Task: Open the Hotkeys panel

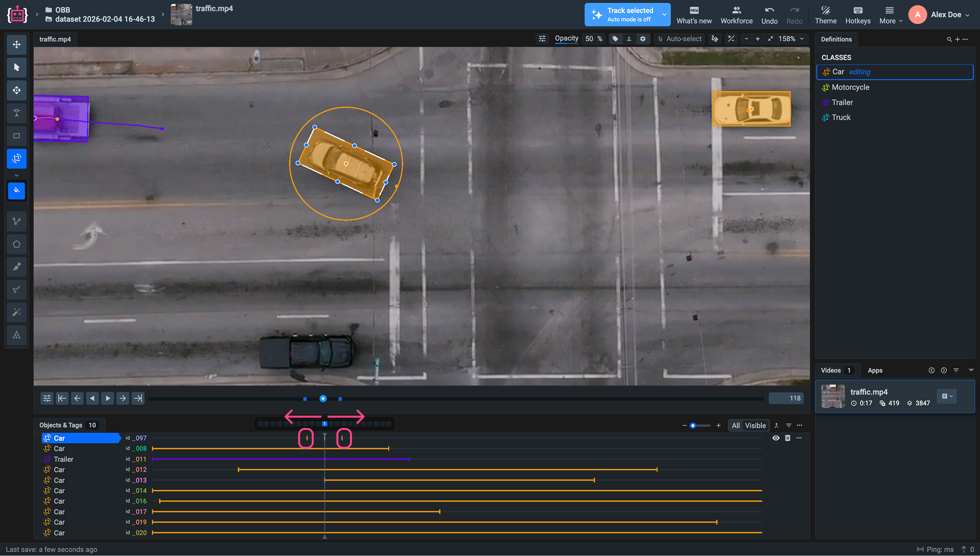Action: pos(858,15)
